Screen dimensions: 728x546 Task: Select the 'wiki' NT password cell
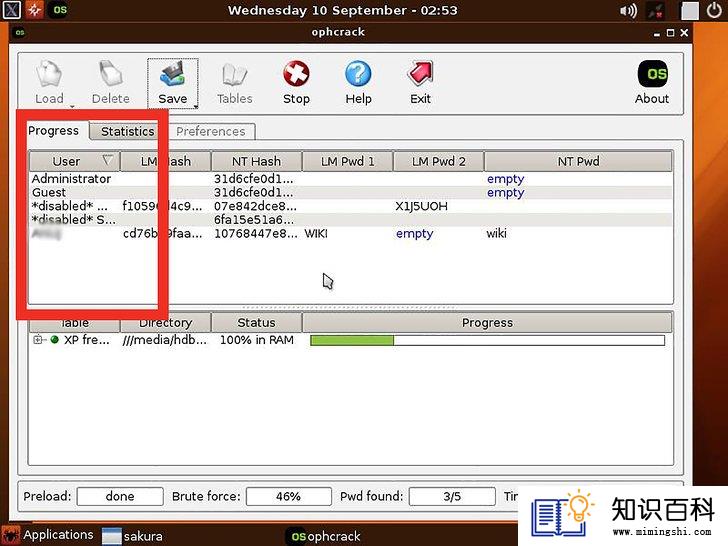pos(496,233)
